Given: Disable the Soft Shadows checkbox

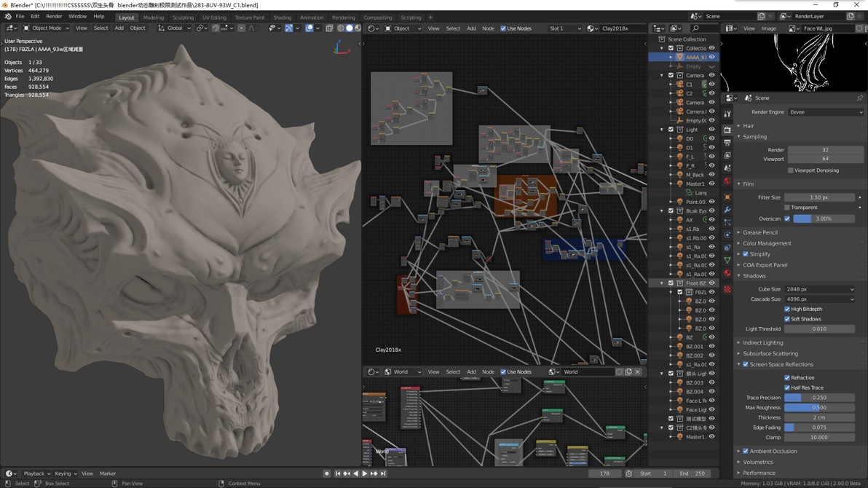Looking at the screenshot, I should pyautogui.click(x=787, y=319).
